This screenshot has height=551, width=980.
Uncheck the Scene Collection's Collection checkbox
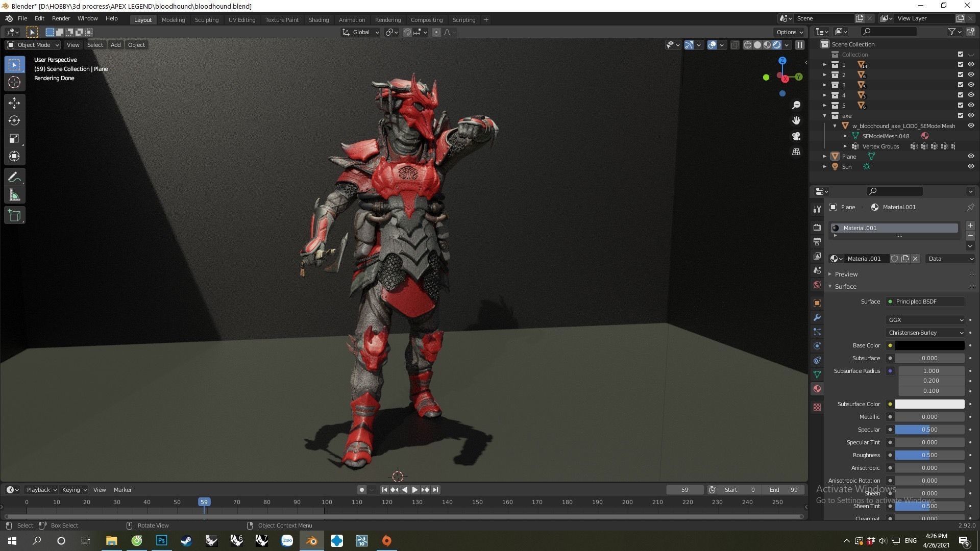coord(961,55)
